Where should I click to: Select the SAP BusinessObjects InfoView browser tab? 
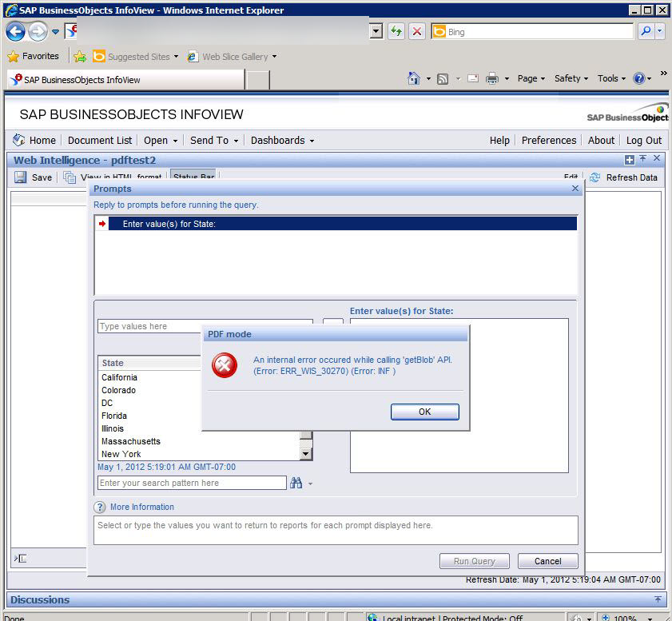[x=125, y=80]
